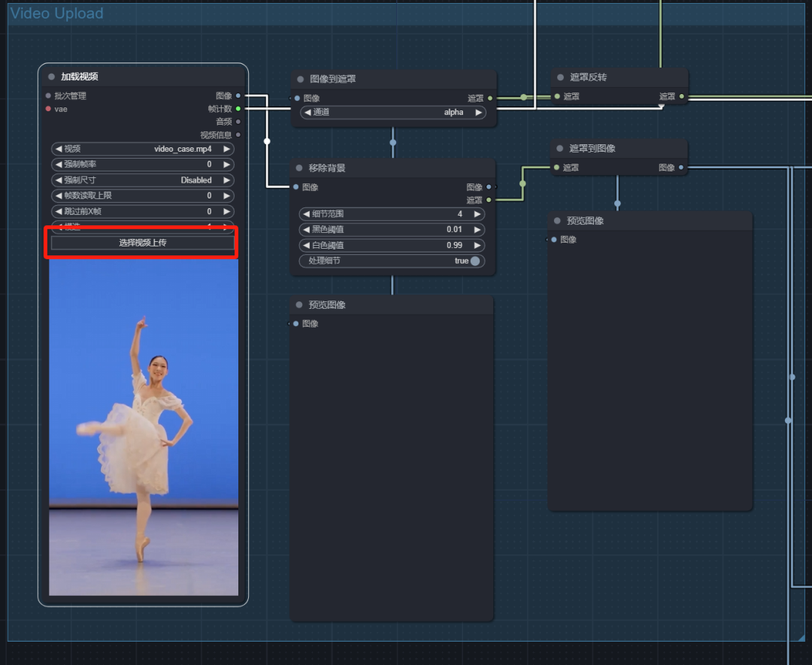This screenshot has height=665, width=812.
Task: Open the 通道 alpha channel dropdown
Action: (x=392, y=112)
